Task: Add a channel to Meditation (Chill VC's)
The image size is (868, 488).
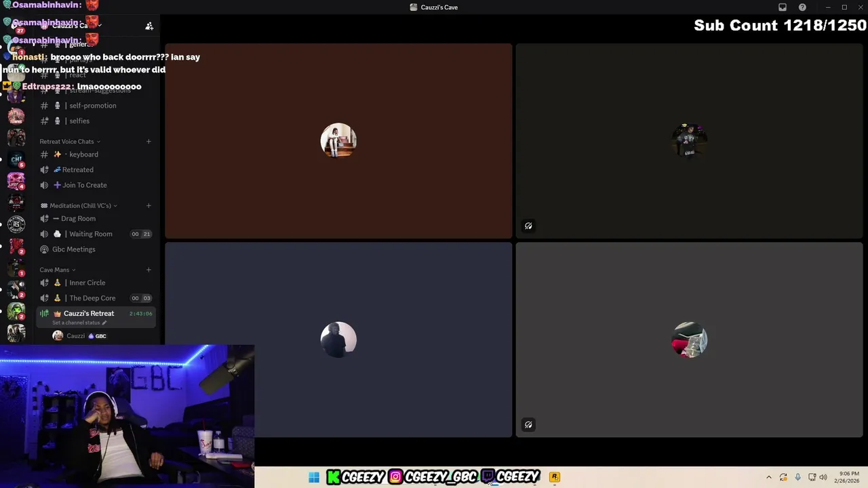Action: pos(149,206)
